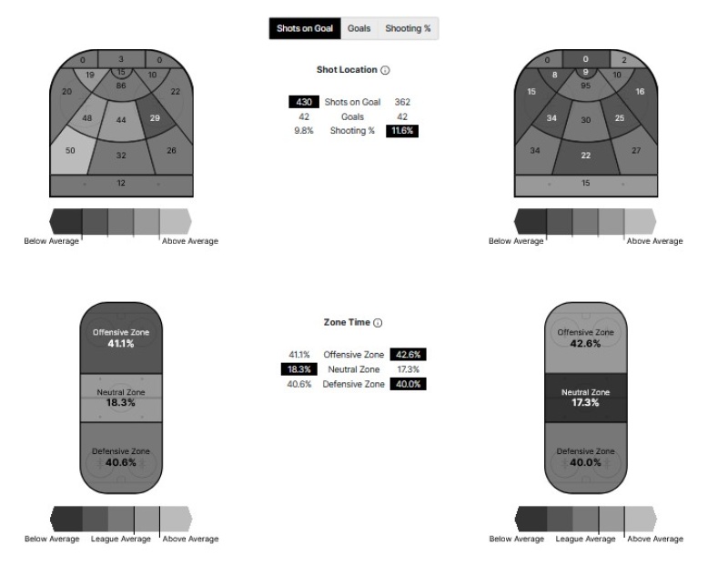Click the dark zone with 29 shots

156,119
